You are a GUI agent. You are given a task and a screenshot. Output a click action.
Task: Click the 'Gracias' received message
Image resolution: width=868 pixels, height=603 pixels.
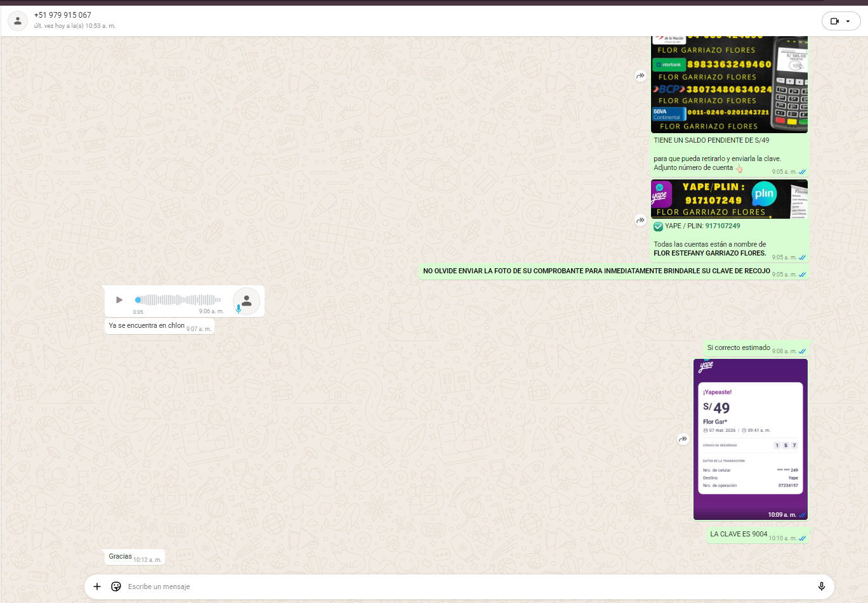coord(121,556)
